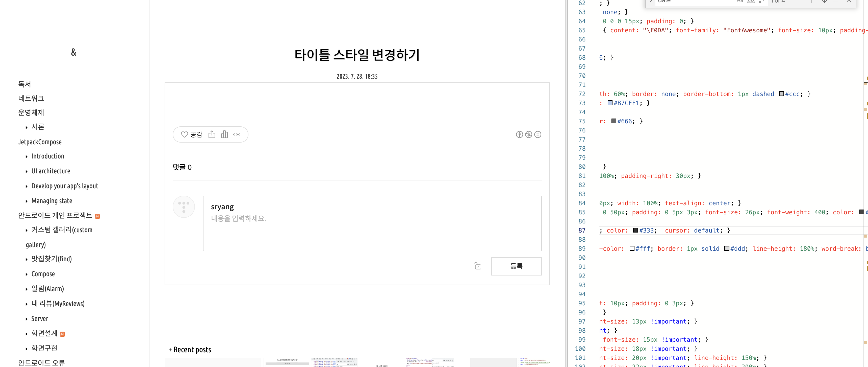This screenshot has width=868, height=367.
Task: Click the share icon in post toolbar
Action: [212, 134]
